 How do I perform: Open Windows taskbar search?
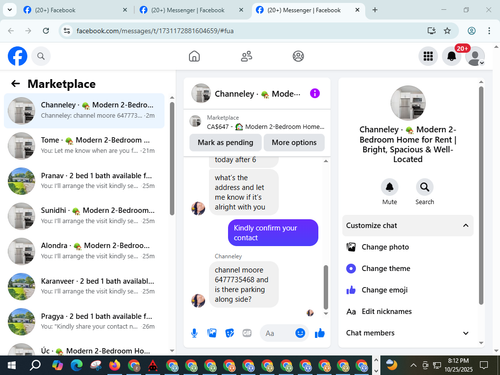[x=35, y=365]
